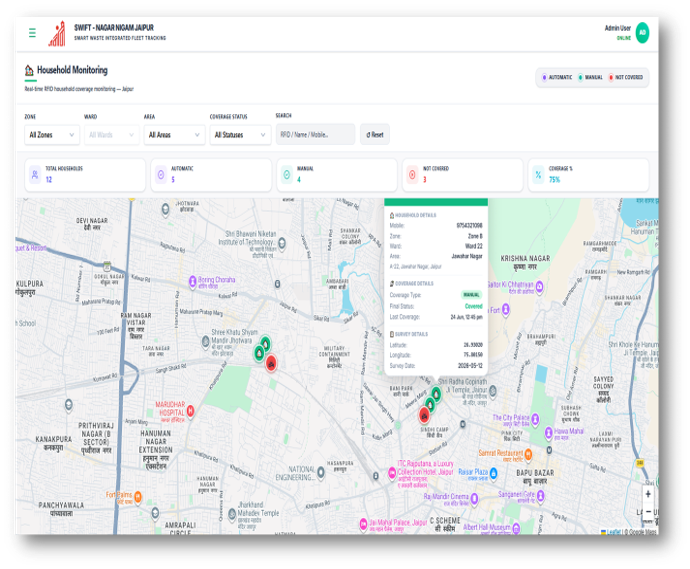Open the All Zones dropdown
This screenshot has height=569, width=690.
pyautogui.click(x=52, y=135)
